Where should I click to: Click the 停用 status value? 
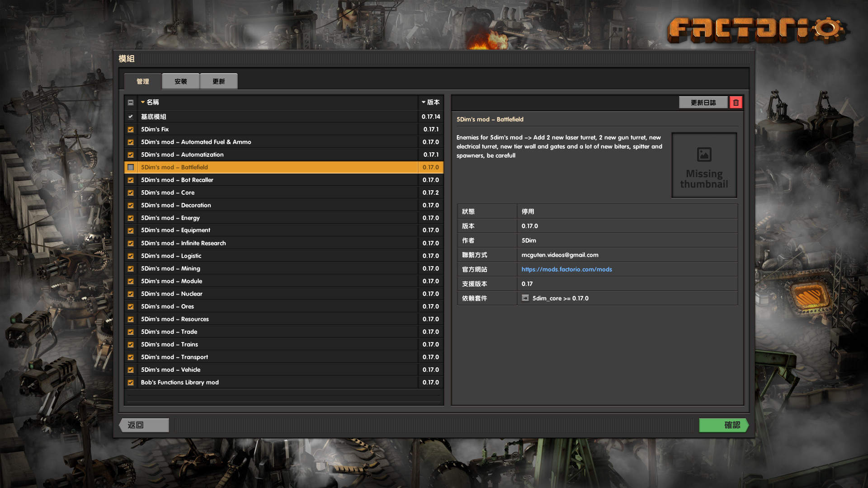tap(528, 211)
